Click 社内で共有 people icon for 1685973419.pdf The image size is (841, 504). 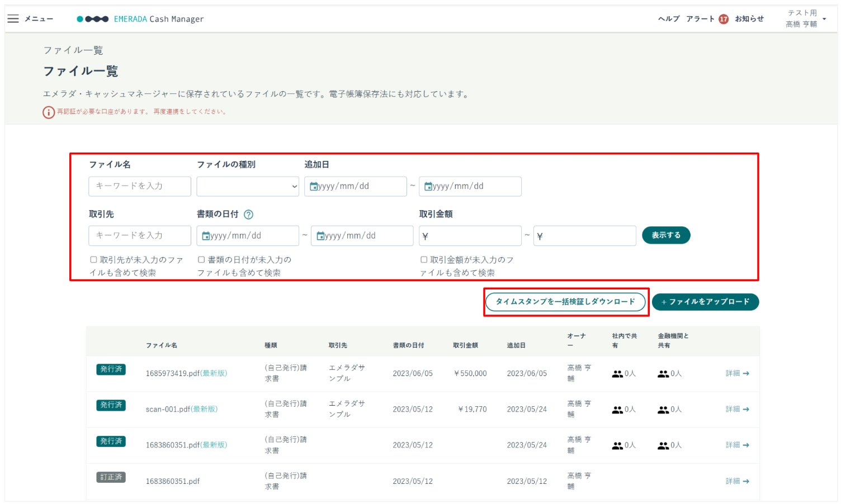tap(617, 374)
